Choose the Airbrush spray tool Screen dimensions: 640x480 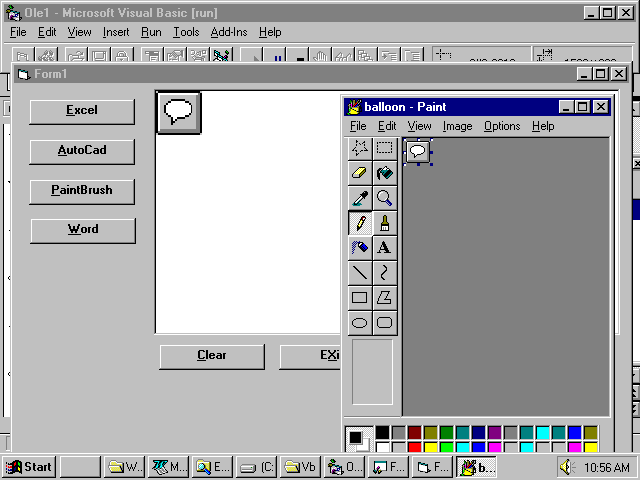click(x=359, y=247)
